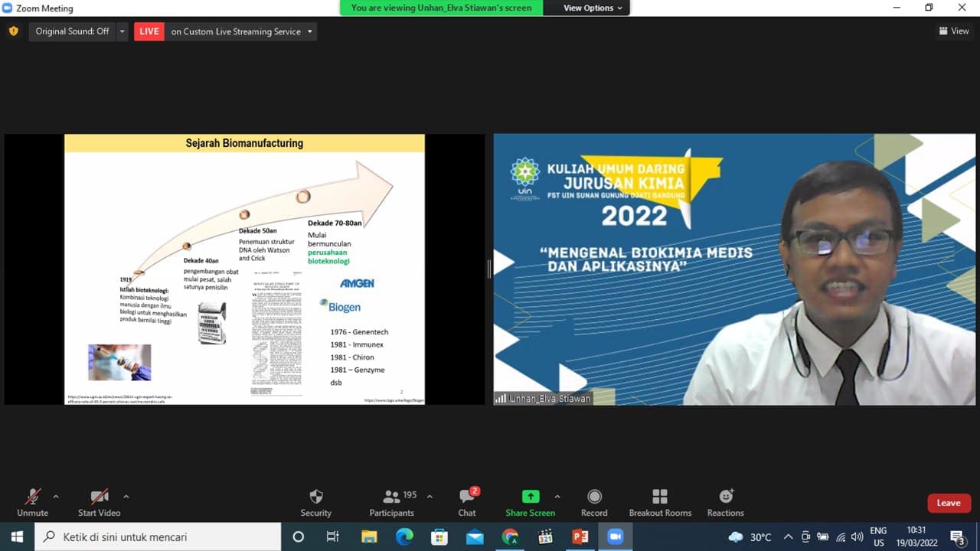The width and height of the screenshot is (980, 551).
Task: Open the Reactions menu
Action: coord(725,497)
